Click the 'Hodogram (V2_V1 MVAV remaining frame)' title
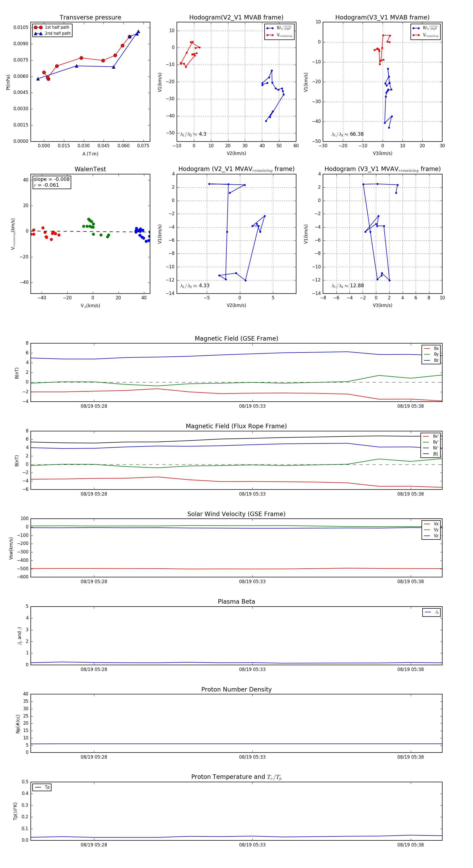The width and height of the screenshot is (473, 868). click(236, 169)
